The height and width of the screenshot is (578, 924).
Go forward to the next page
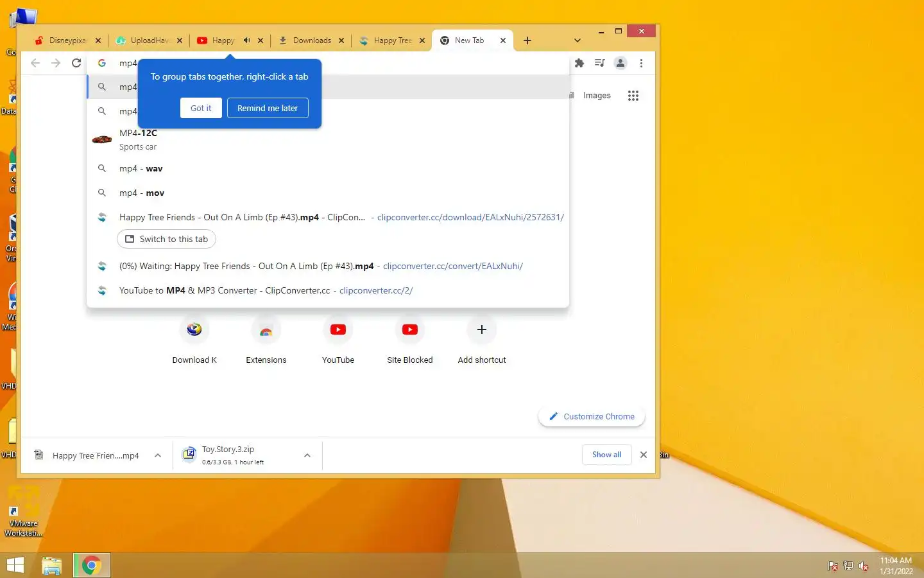[56, 63]
